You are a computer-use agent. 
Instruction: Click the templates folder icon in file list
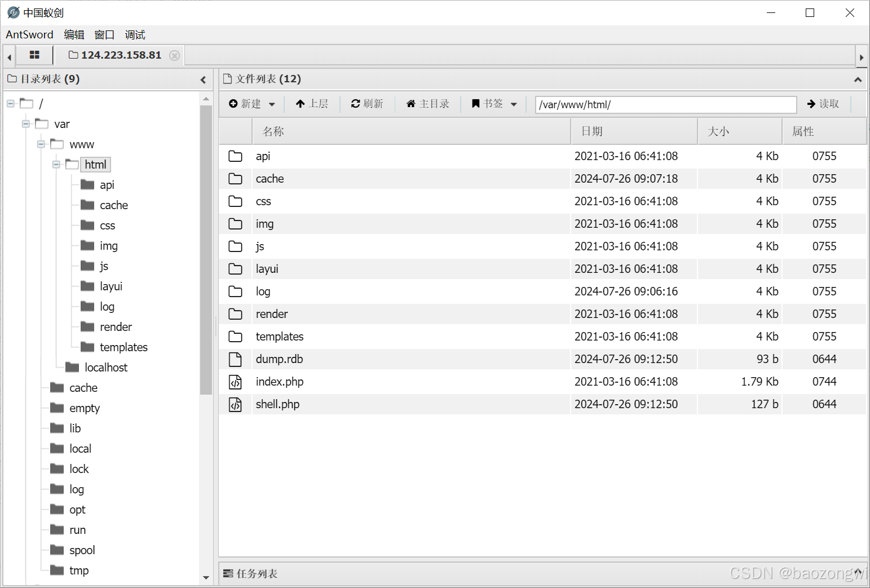point(235,337)
